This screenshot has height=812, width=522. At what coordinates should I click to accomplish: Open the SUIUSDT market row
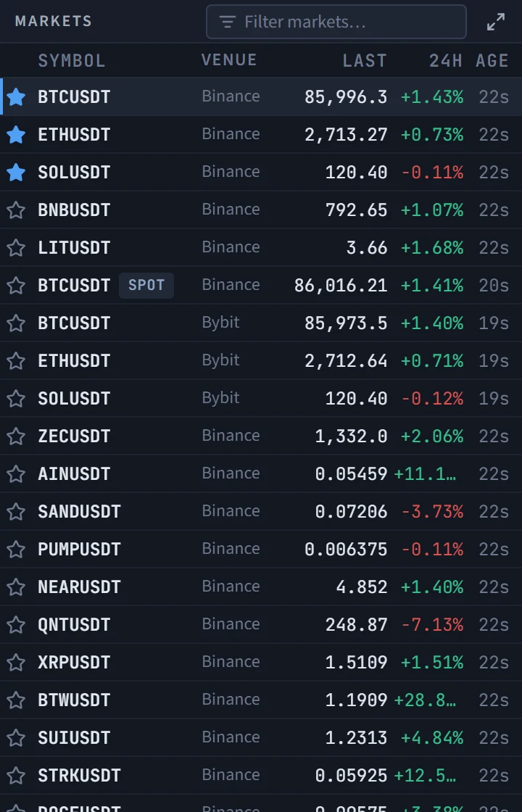click(261, 737)
